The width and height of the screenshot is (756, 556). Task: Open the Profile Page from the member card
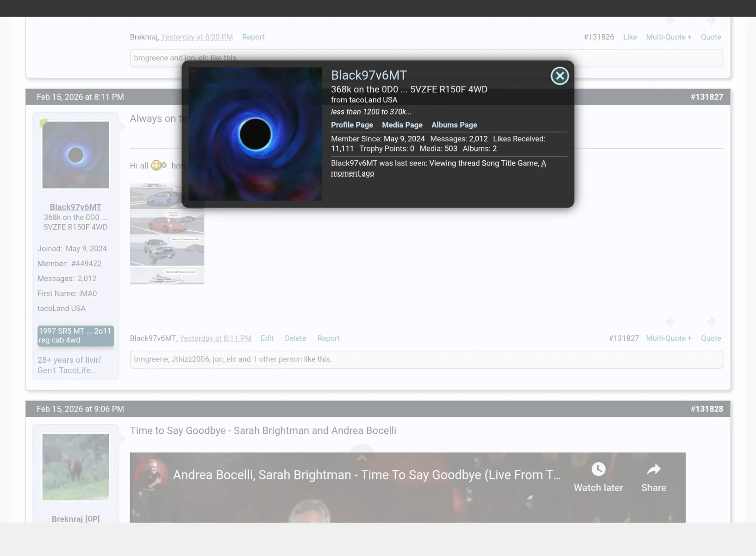click(x=352, y=125)
